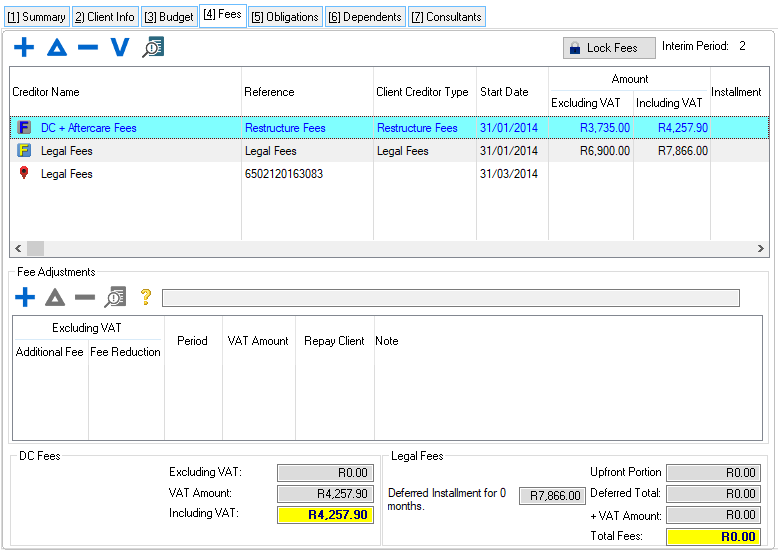
Task: Open the fee adjustments preview magnifier icon
Action: tap(116, 297)
